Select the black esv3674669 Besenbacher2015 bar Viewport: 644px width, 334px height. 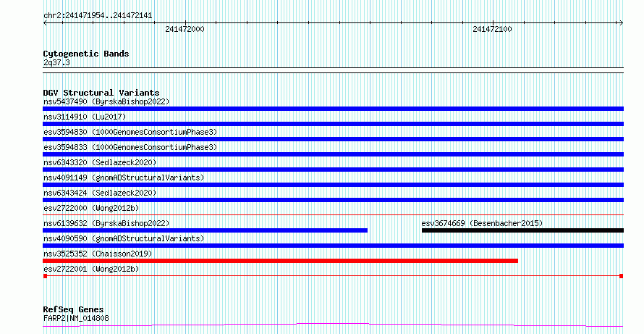523,230
